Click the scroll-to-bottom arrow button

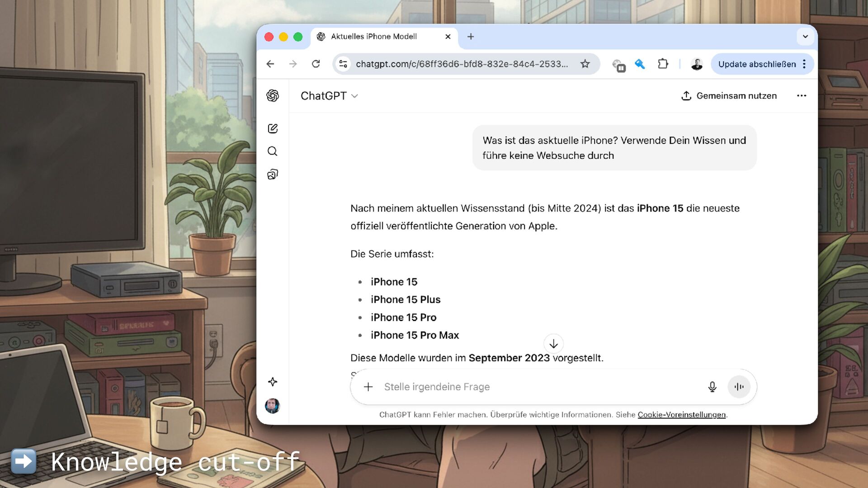click(553, 344)
